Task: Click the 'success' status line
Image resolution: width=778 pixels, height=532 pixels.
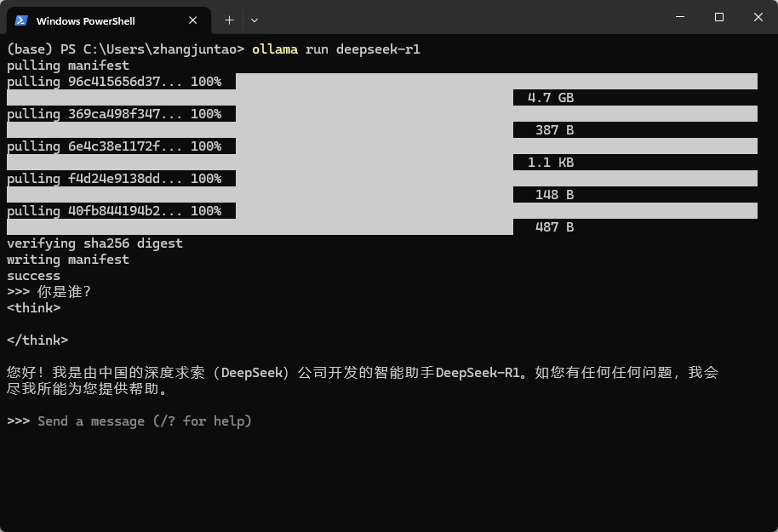Action: [34, 276]
